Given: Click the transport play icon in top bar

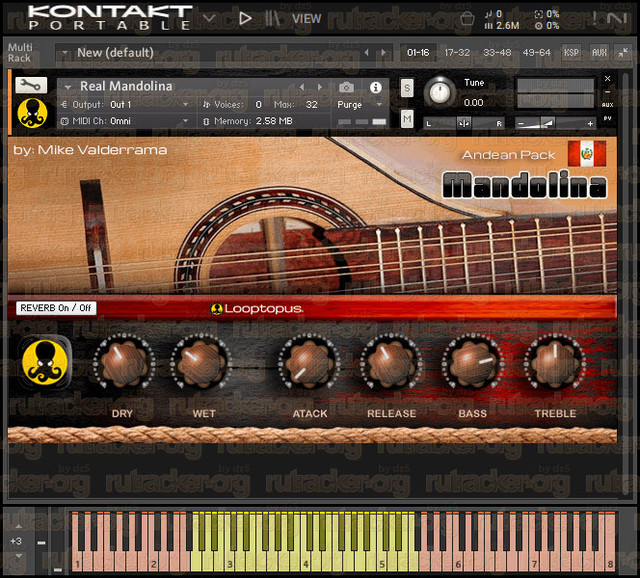Looking at the screenshot, I should coord(245,18).
